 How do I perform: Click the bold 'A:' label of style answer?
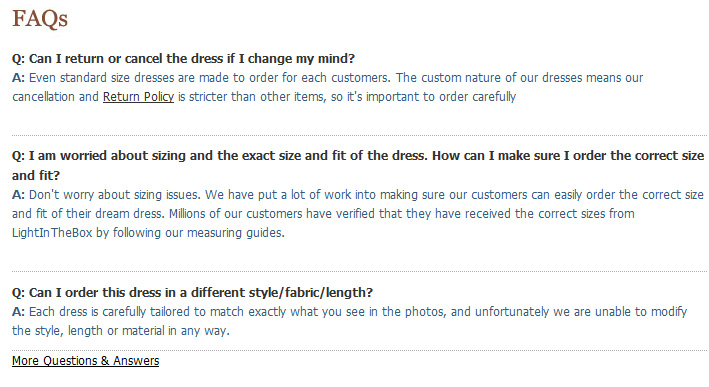pos(18,312)
